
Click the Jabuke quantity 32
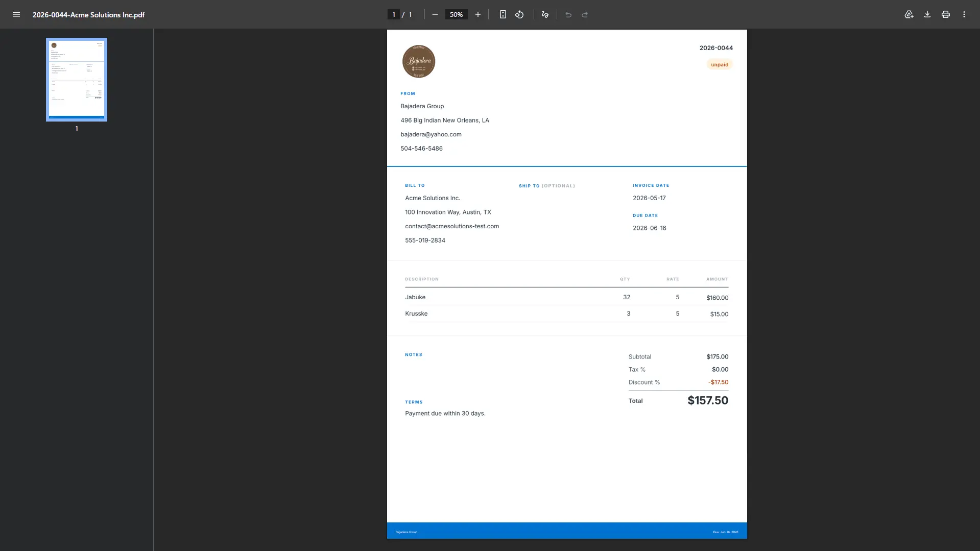click(x=627, y=297)
